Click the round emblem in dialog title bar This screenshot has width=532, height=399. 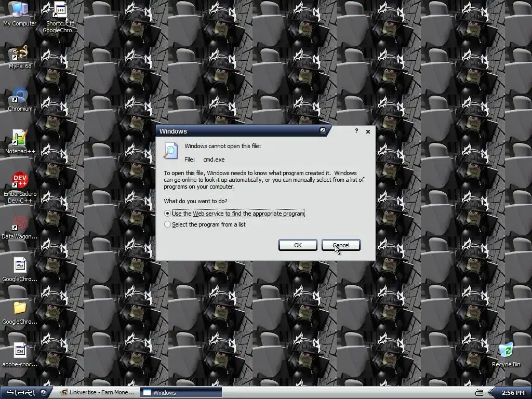[x=323, y=130]
